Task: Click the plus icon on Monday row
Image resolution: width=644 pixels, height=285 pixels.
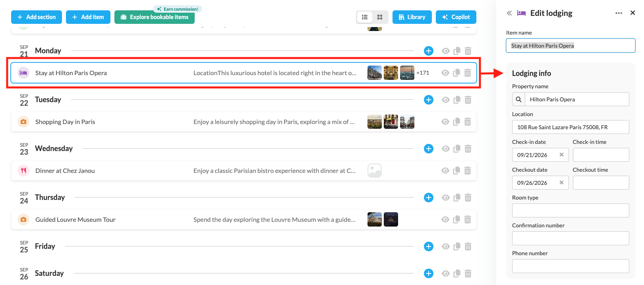Action: pos(428,51)
